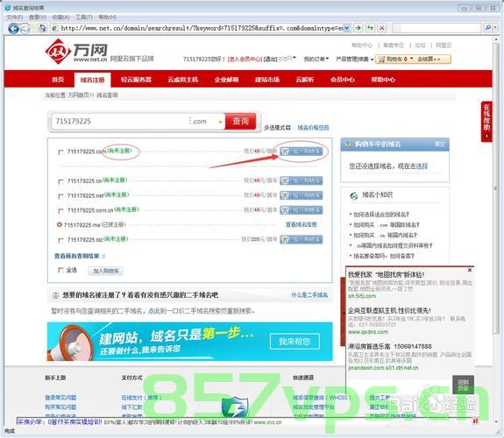Viewport: 504px width, 438px height.
Task: Open sh.5i5j.com ad link
Action: pos(362,296)
